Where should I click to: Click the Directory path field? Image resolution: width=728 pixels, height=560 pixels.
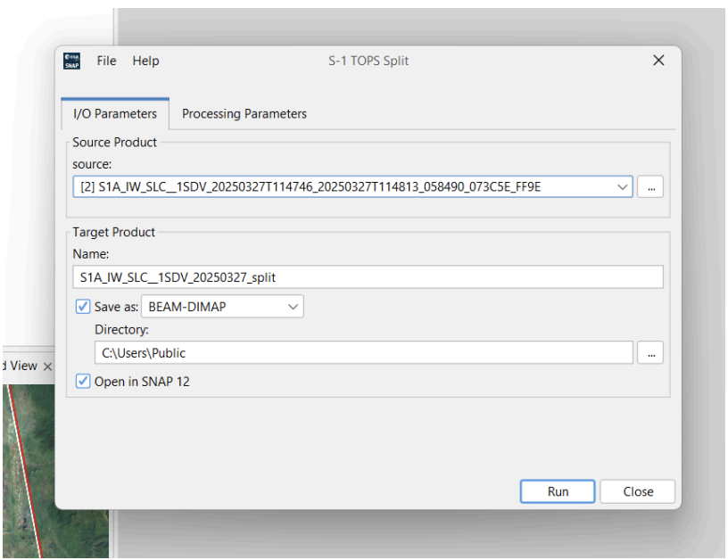tap(363, 352)
